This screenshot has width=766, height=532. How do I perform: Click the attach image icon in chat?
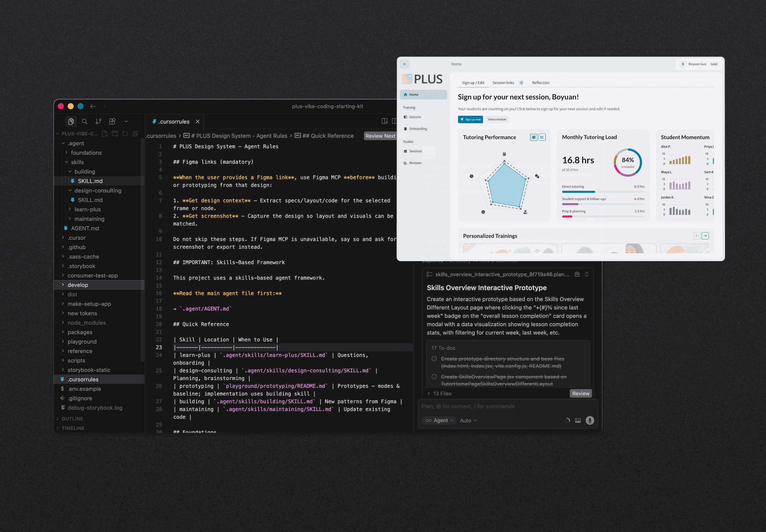(x=578, y=420)
